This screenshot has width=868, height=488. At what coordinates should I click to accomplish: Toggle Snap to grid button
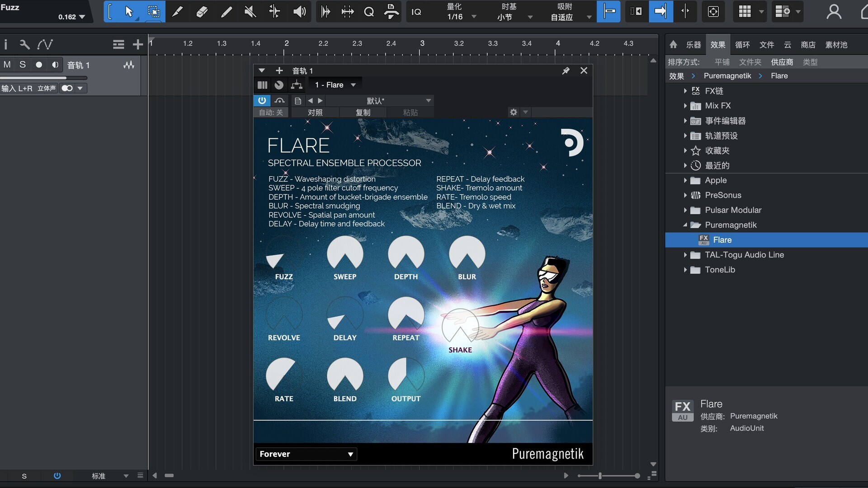(609, 11)
